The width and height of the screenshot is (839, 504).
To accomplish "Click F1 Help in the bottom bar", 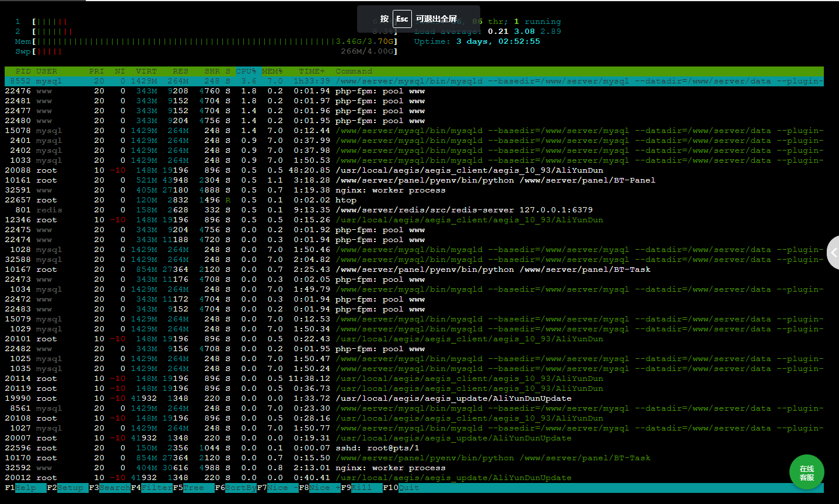I will [25, 488].
